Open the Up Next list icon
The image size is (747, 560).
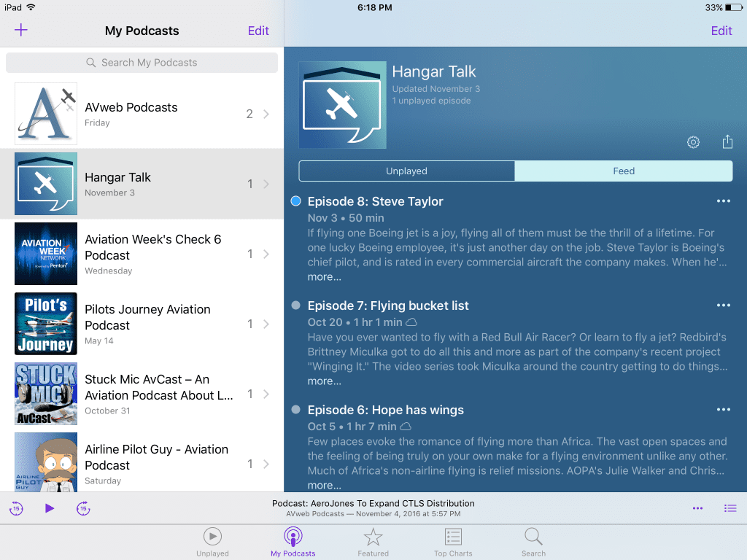[730, 508]
